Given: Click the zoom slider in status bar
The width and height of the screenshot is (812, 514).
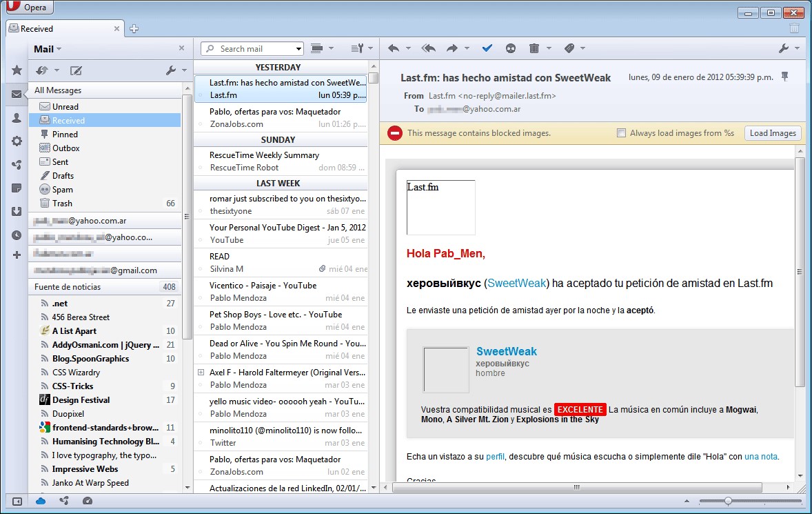Looking at the screenshot, I should (x=728, y=501).
